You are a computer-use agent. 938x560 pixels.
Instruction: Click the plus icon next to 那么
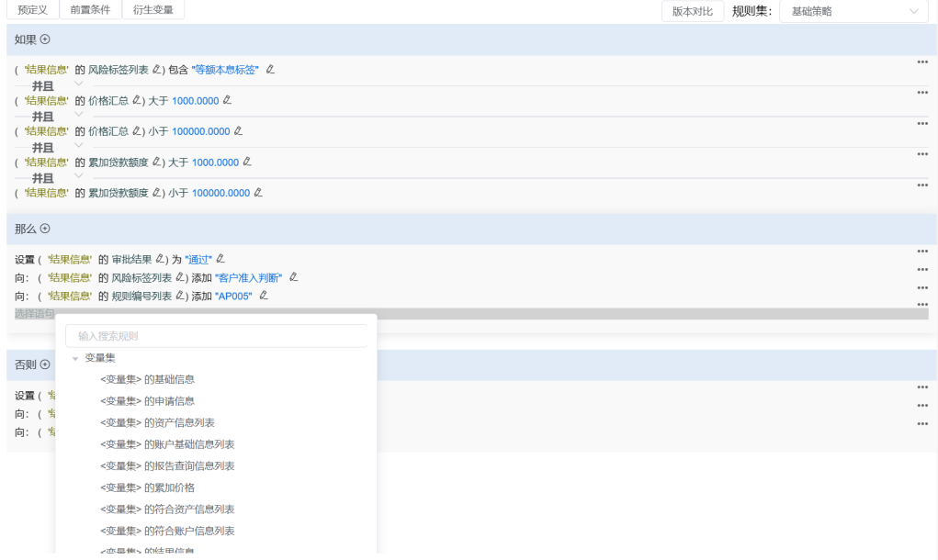pyautogui.click(x=45, y=229)
